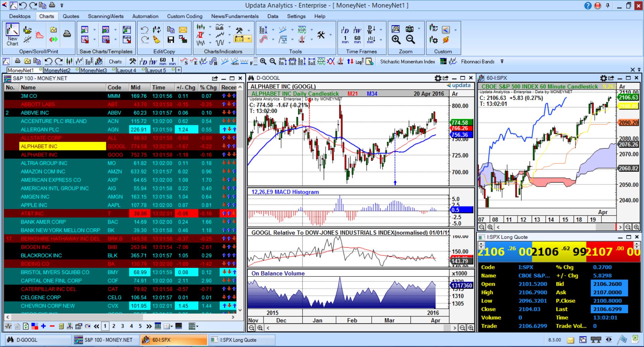Click the APPLE INC row

[120, 205]
